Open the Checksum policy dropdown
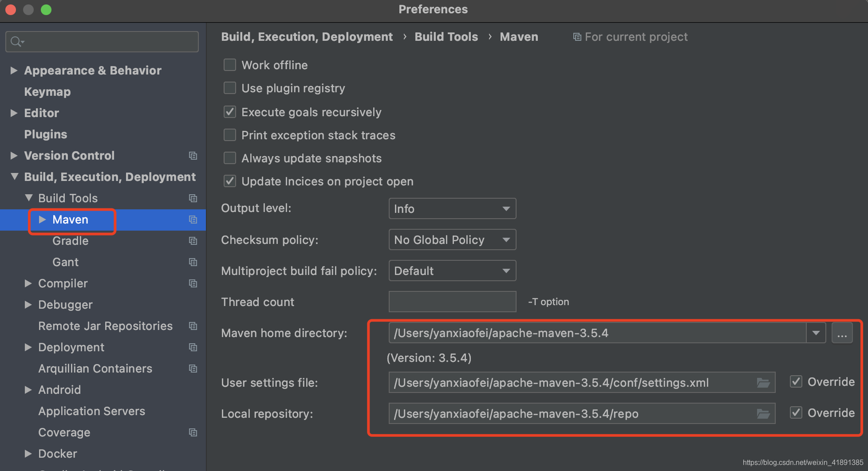Screen dimensions: 868x471 [452, 239]
